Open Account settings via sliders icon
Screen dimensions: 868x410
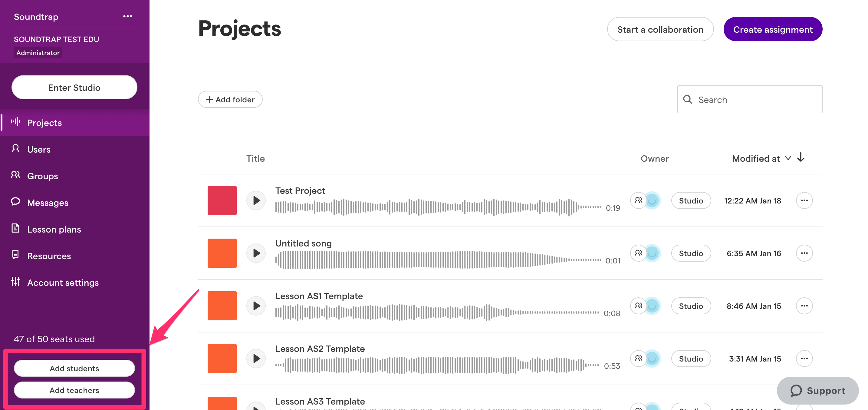tap(15, 282)
